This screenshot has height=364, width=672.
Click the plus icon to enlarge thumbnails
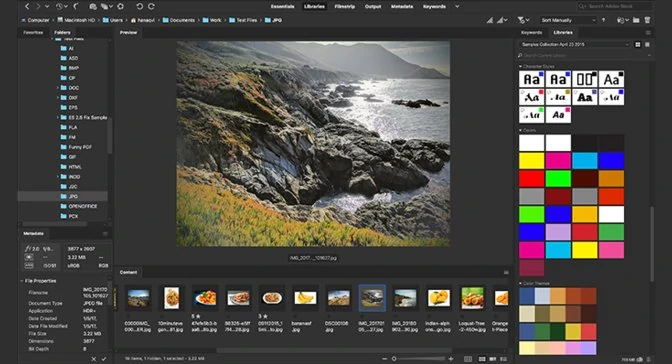(x=451, y=359)
